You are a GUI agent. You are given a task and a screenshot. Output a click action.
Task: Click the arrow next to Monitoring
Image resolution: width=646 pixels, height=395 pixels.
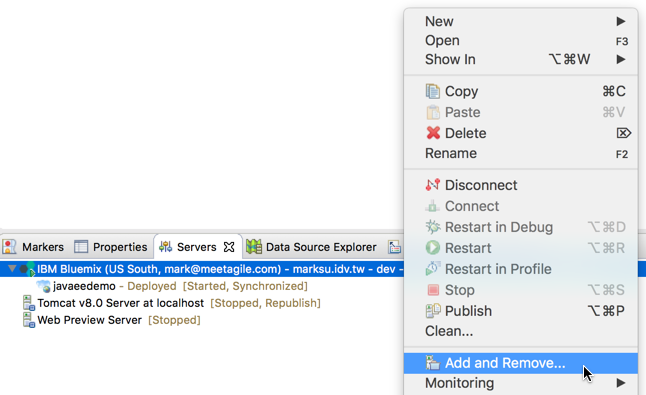[621, 383]
